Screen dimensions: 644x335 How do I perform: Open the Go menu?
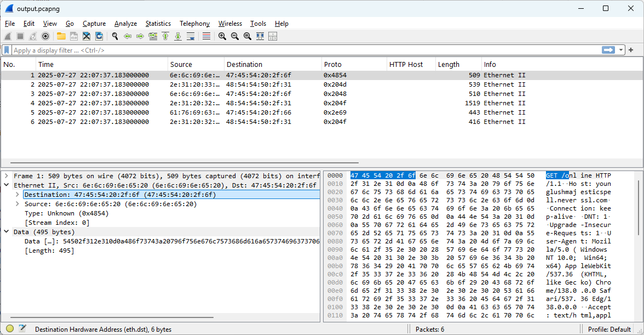pyautogui.click(x=70, y=24)
